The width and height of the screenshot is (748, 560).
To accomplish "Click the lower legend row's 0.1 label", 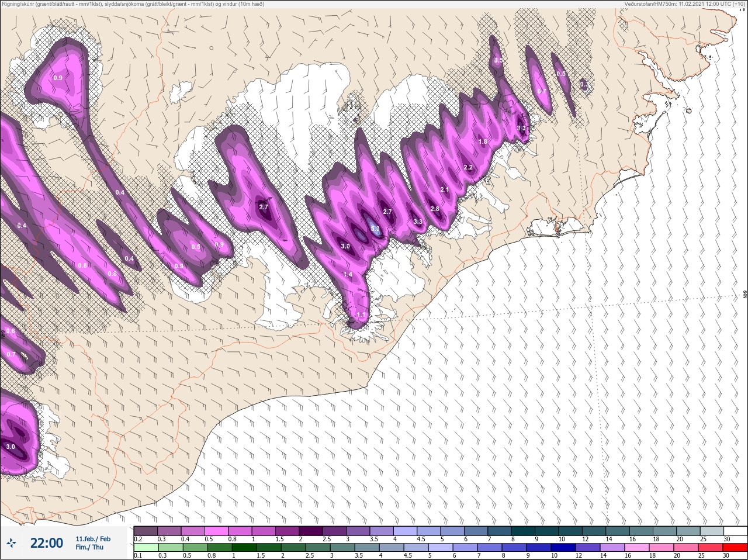I will pyautogui.click(x=138, y=555).
